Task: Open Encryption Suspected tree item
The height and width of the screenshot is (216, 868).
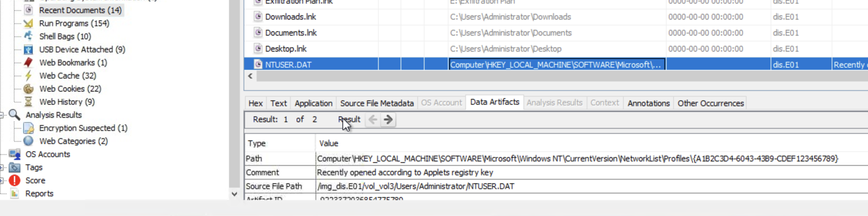Action: click(83, 128)
